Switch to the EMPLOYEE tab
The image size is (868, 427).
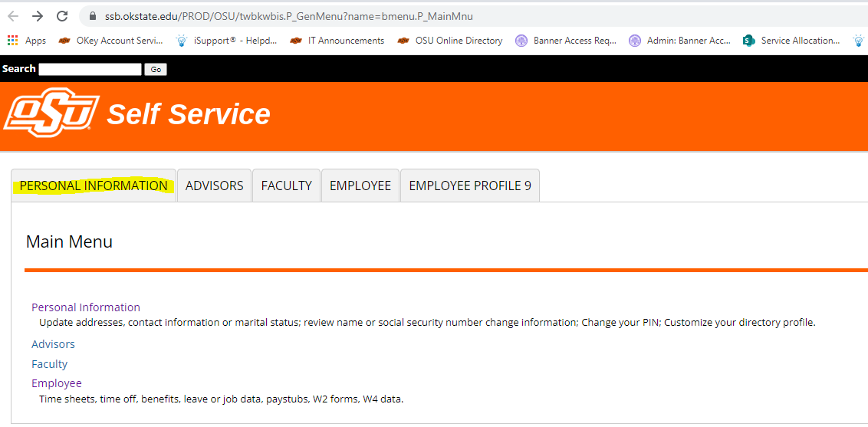[360, 186]
